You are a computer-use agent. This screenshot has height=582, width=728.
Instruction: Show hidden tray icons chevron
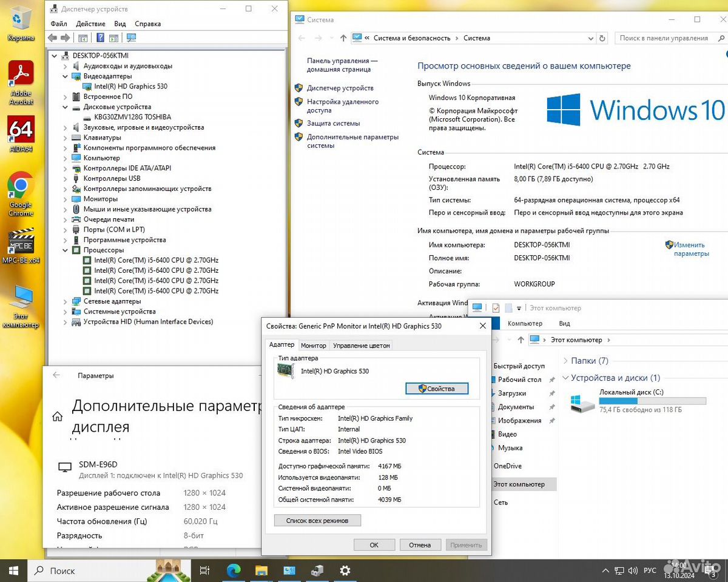point(605,571)
